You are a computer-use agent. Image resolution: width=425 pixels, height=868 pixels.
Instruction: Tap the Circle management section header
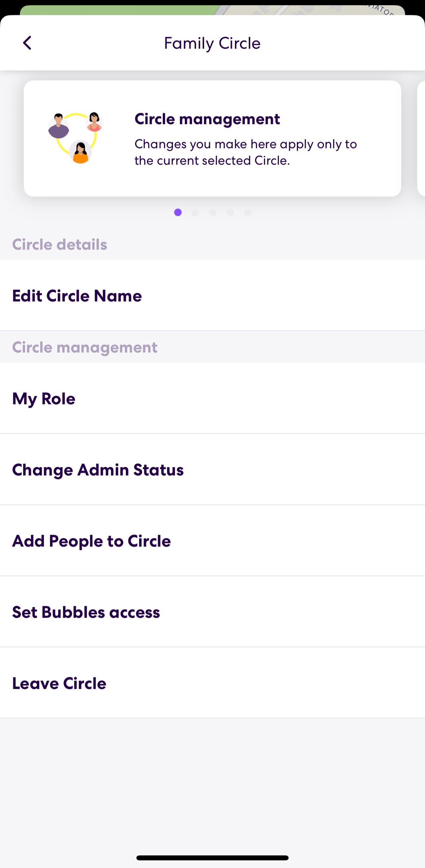tap(85, 347)
